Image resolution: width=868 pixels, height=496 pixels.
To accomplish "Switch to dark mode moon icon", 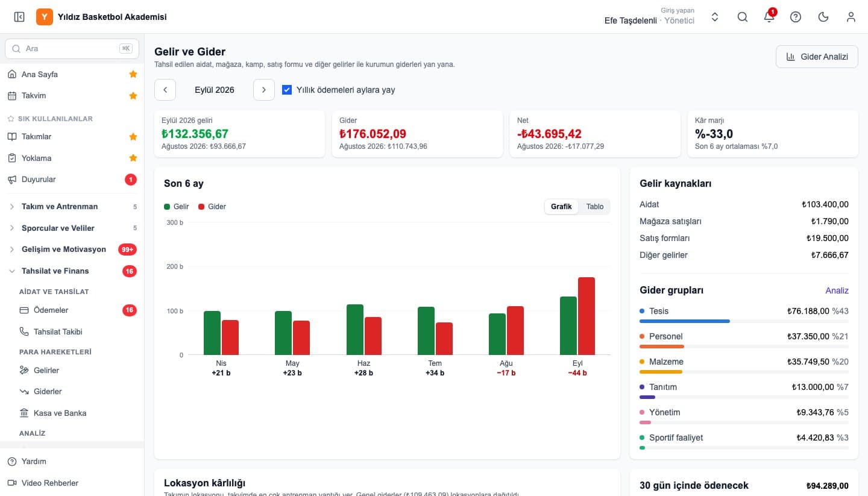I will click(823, 17).
